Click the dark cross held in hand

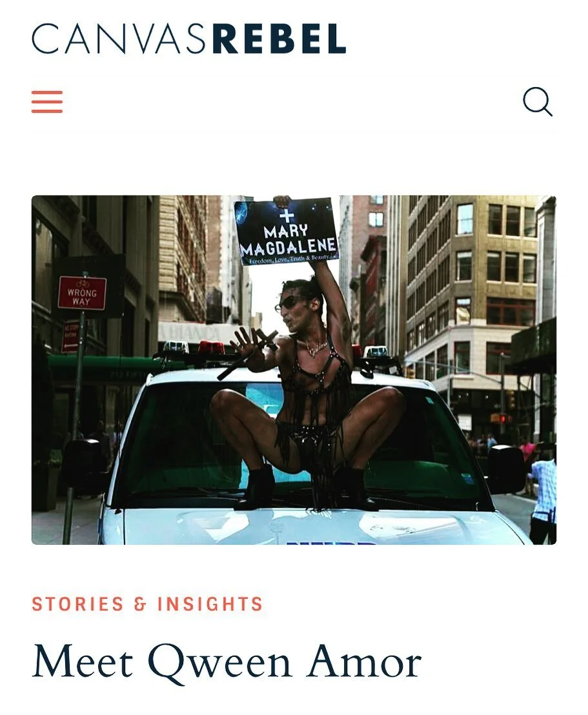click(x=248, y=354)
